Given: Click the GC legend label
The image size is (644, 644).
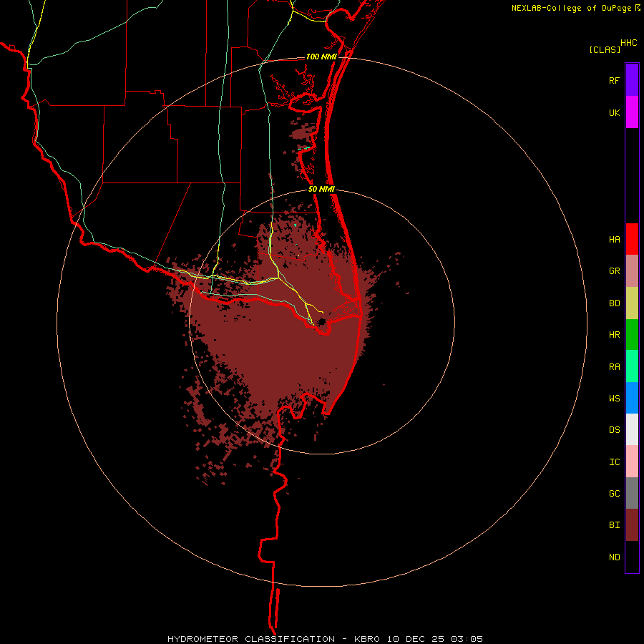Looking at the screenshot, I should pyautogui.click(x=614, y=494).
